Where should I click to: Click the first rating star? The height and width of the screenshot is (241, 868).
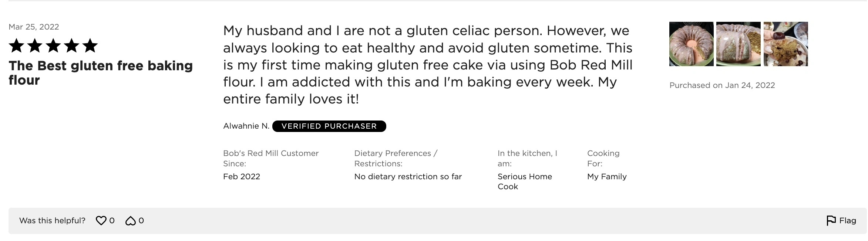(17, 46)
